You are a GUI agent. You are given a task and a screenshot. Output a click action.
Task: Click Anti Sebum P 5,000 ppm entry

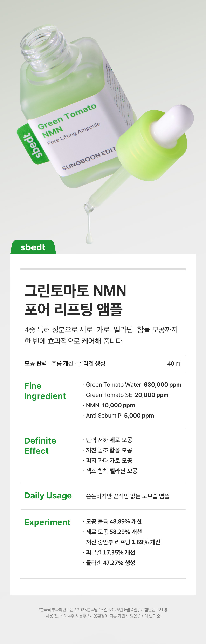(120, 416)
